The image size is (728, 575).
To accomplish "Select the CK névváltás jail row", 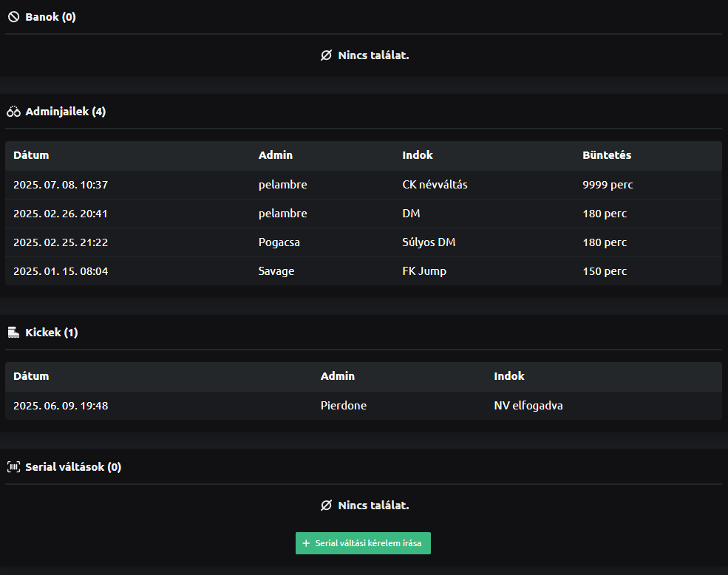I will (x=363, y=185).
